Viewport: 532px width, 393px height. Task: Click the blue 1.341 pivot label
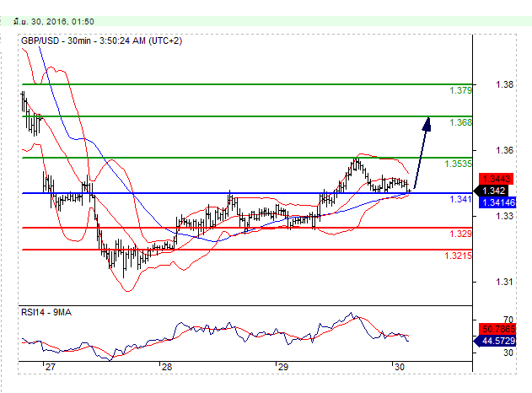pos(460,199)
